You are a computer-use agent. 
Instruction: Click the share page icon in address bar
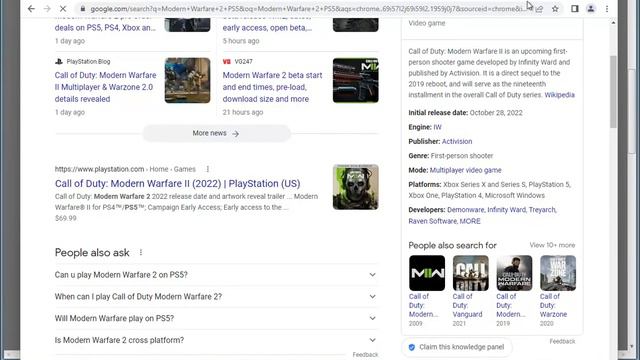click(x=539, y=9)
